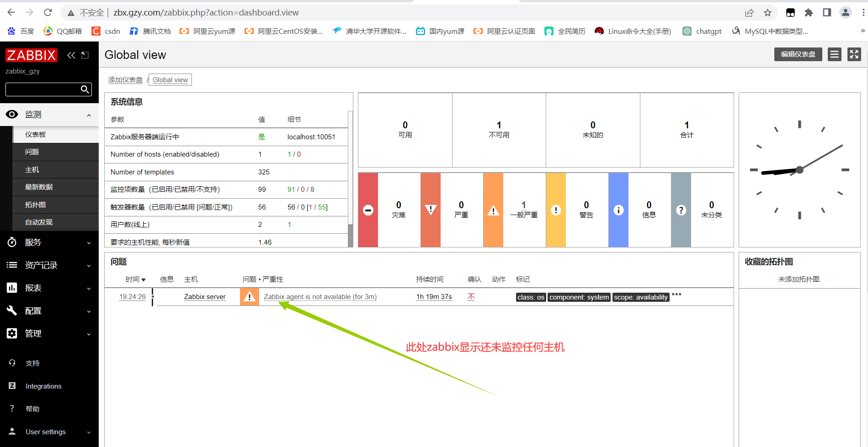
Task: Collapse the sidebar with double-chevron icon
Action: [x=71, y=55]
